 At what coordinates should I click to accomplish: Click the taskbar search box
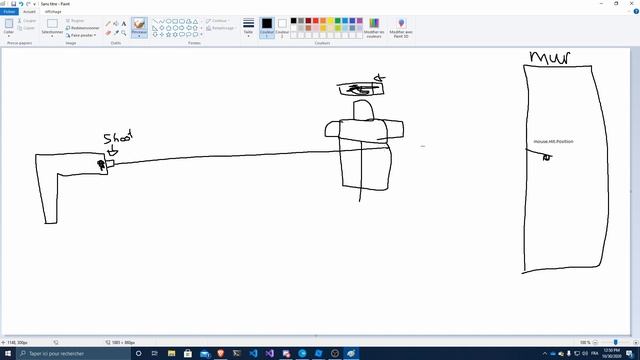tap(73, 353)
